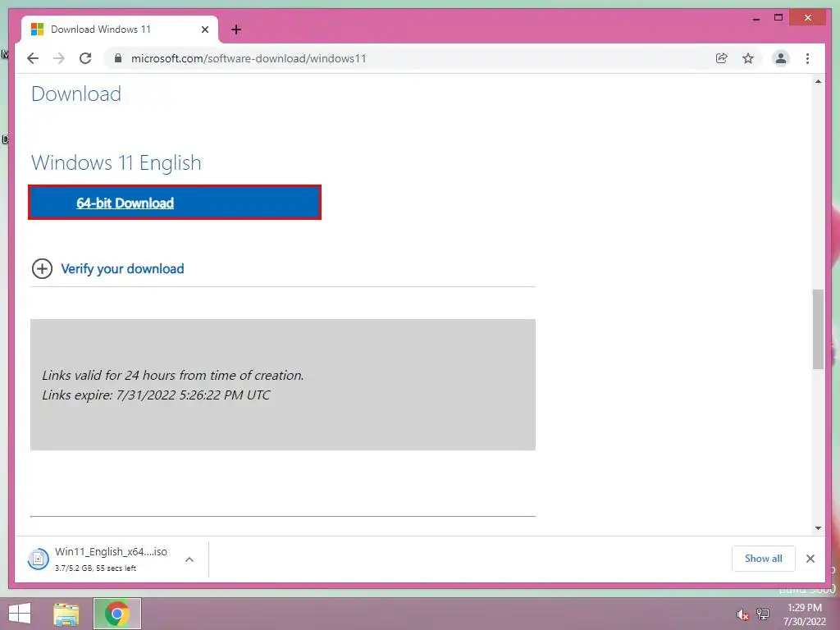The height and width of the screenshot is (630, 840).
Task: Close the Download Windows 11 tab
Action: pyautogui.click(x=204, y=30)
